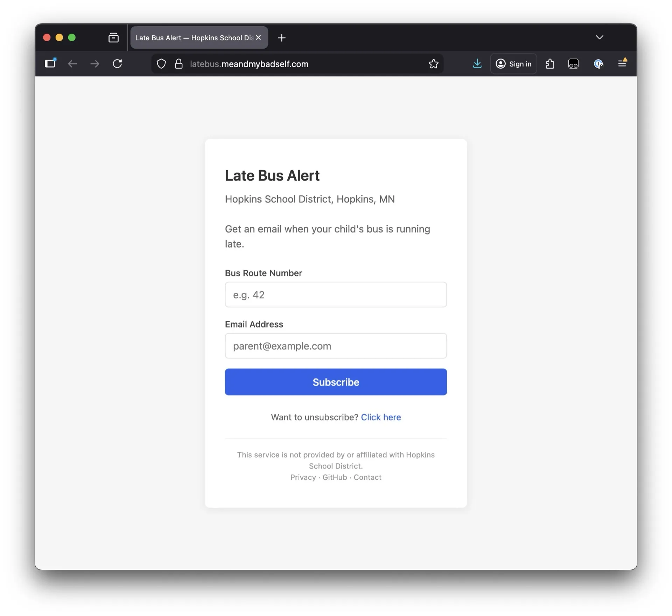The height and width of the screenshot is (616, 672).
Task: Click the Sign in button
Action: pyautogui.click(x=513, y=64)
